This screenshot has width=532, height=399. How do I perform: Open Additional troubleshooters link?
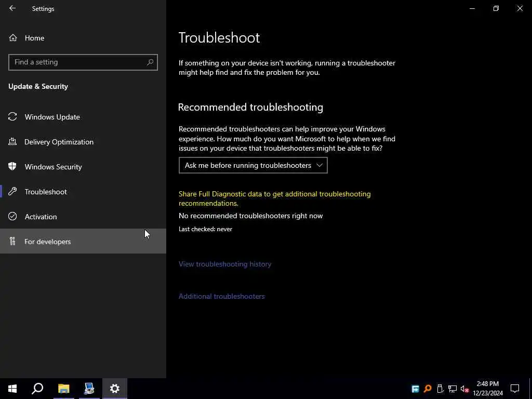click(221, 296)
